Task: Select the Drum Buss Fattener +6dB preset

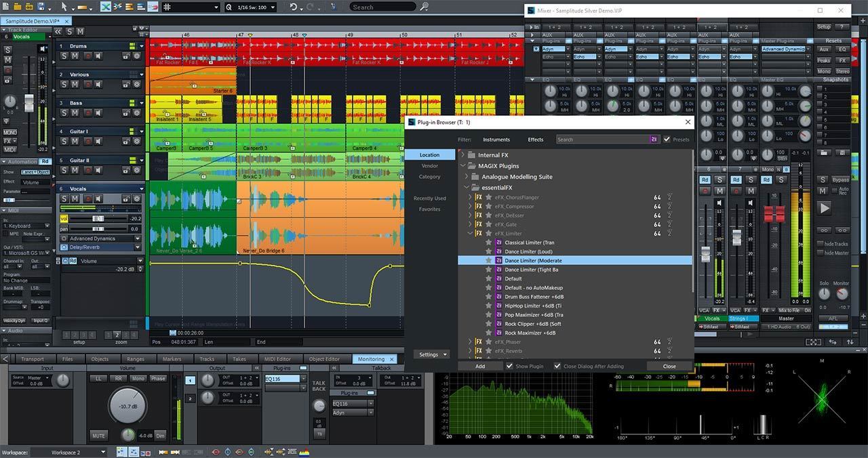Action: (x=534, y=297)
